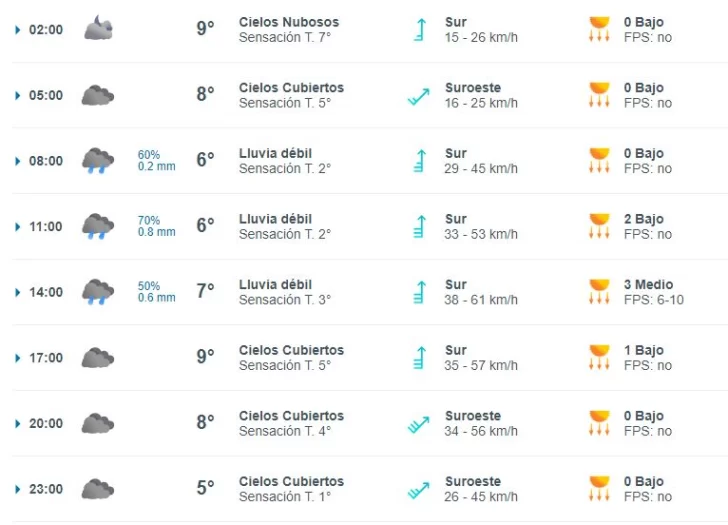Click the southwest wind arrow at 23:00
Screen dimensions: 728x525
[419, 490]
